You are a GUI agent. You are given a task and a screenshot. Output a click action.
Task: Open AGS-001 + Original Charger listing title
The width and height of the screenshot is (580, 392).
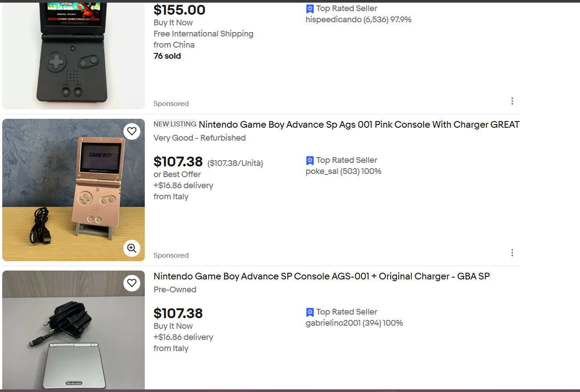coord(321,276)
